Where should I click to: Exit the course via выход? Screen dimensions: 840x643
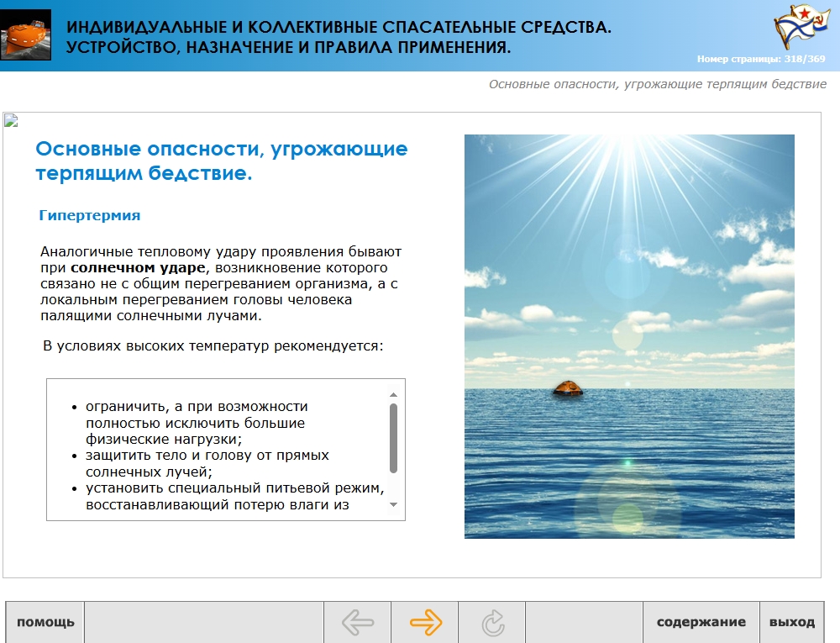[x=791, y=623]
